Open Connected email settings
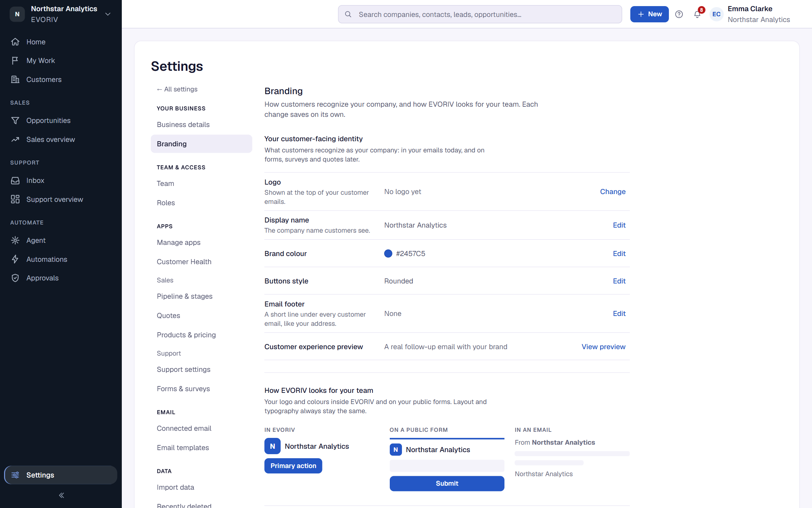The image size is (812, 508). tap(201, 428)
